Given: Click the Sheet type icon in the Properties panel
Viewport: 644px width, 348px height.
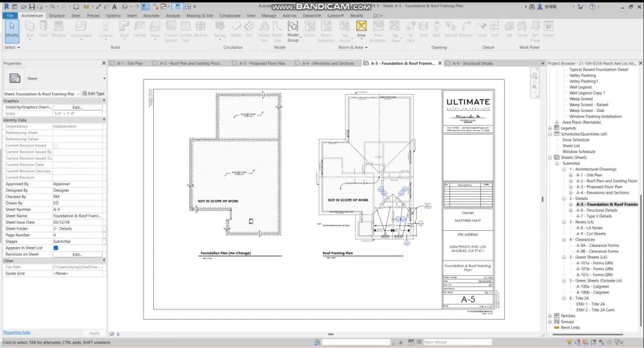Looking at the screenshot, I should (x=15, y=78).
